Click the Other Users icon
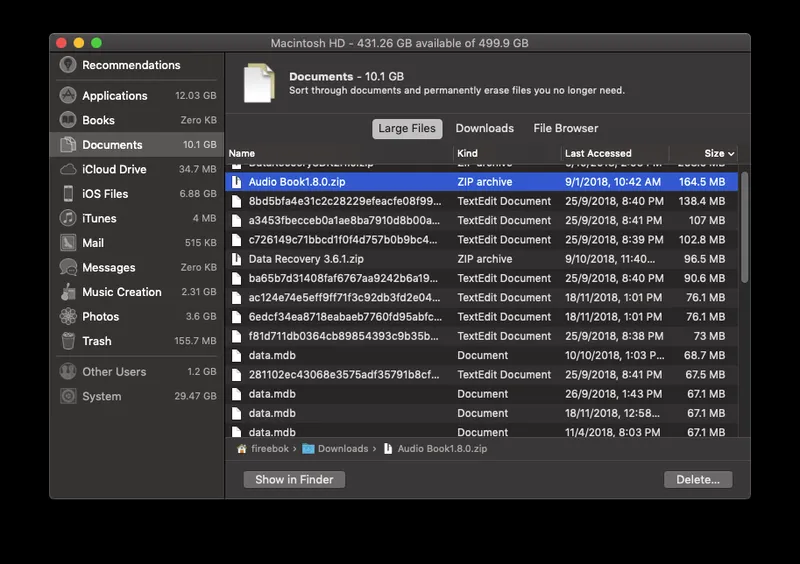800x564 pixels. 68,372
